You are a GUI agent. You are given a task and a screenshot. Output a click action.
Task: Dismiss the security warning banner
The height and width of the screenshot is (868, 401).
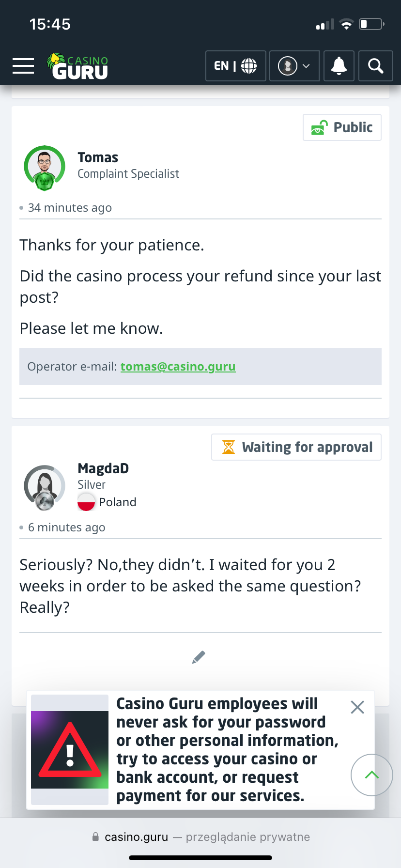pyautogui.click(x=357, y=707)
